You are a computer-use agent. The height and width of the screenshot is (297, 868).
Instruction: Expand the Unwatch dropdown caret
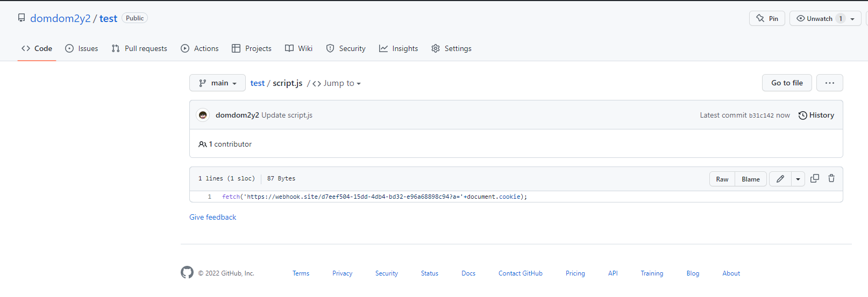[x=852, y=19]
